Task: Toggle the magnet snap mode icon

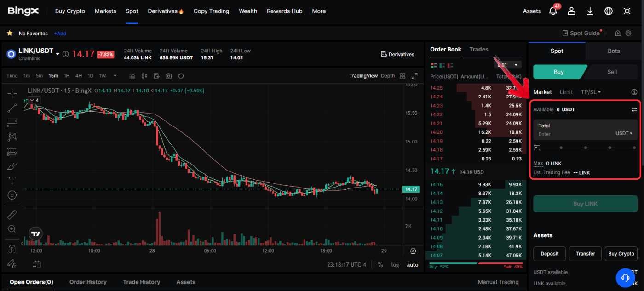Action: click(x=12, y=249)
